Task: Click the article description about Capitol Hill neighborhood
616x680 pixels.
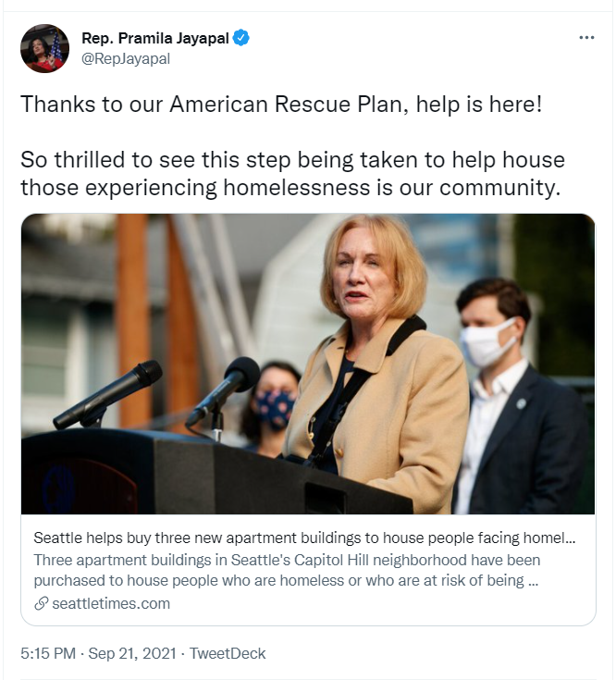Action: pyautogui.click(x=287, y=570)
